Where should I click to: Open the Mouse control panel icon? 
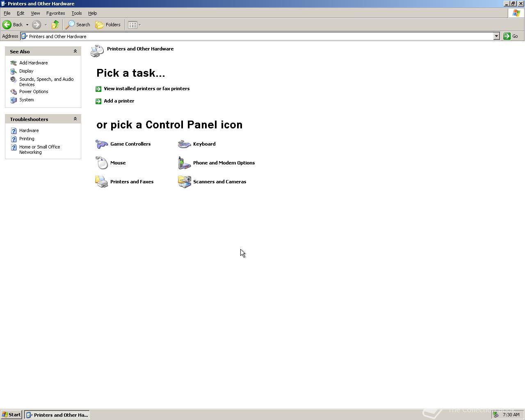[x=102, y=163]
